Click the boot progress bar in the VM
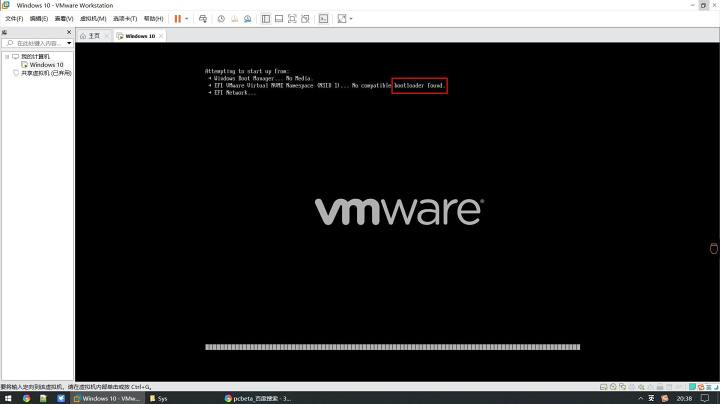This screenshot has width=720, height=404. [393, 347]
